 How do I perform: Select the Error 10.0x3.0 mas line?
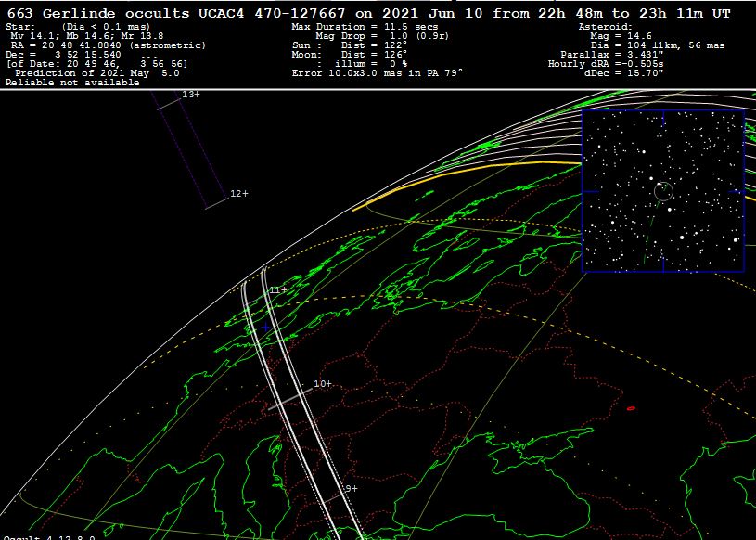377,73
